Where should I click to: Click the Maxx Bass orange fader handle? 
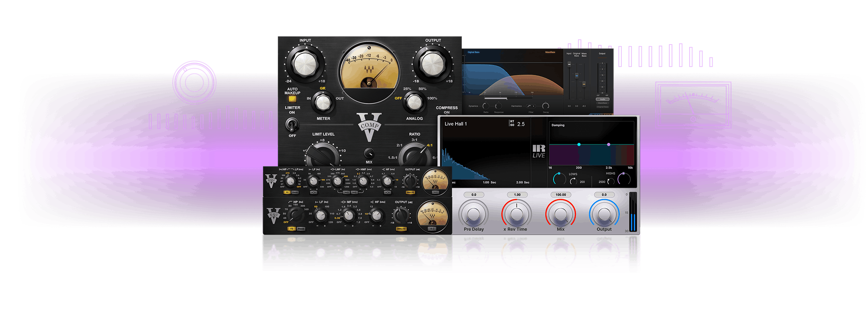[584, 84]
